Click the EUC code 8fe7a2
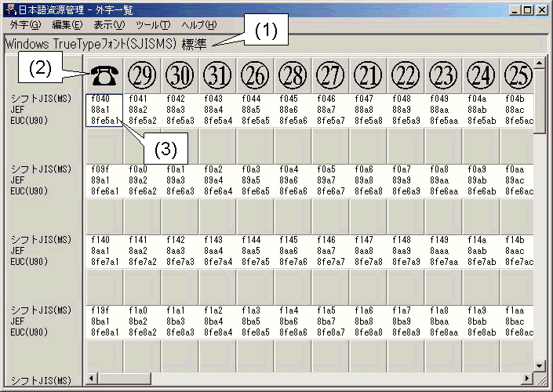This screenshot has height=392, width=553. 143,262
